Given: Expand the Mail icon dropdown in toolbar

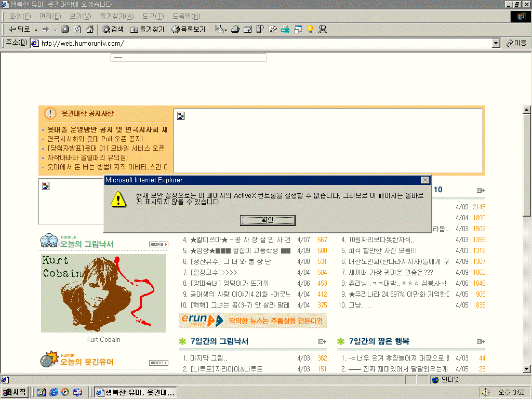Looking at the screenshot, I should [x=225, y=30].
